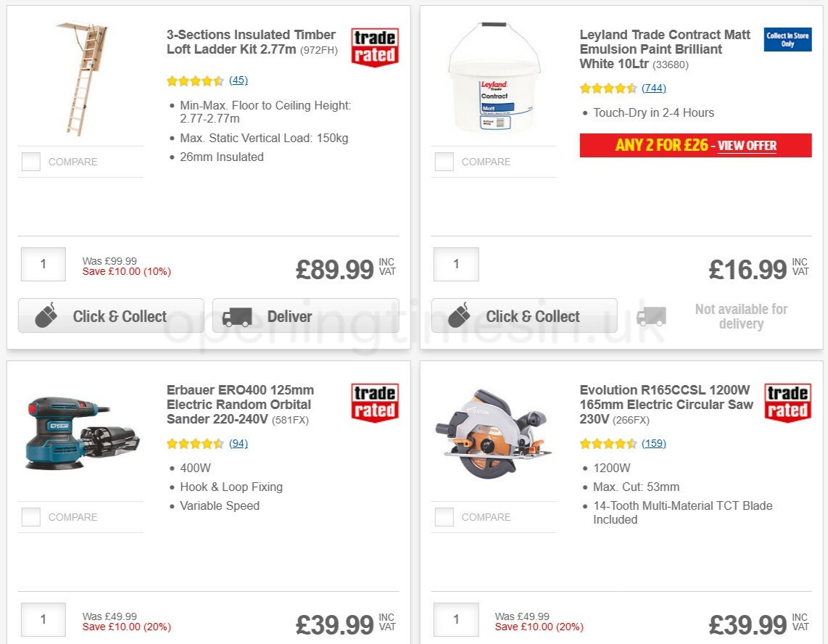Image resolution: width=828 pixels, height=644 pixels.
Task: Open the ANY 2 FOR £26 VIEW OFFER link
Action: pyautogui.click(x=747, y=145)
